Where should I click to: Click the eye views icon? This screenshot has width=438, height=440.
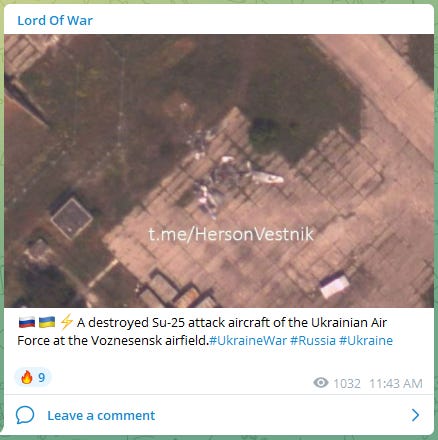pyautogui.click(x=321, y=383)
